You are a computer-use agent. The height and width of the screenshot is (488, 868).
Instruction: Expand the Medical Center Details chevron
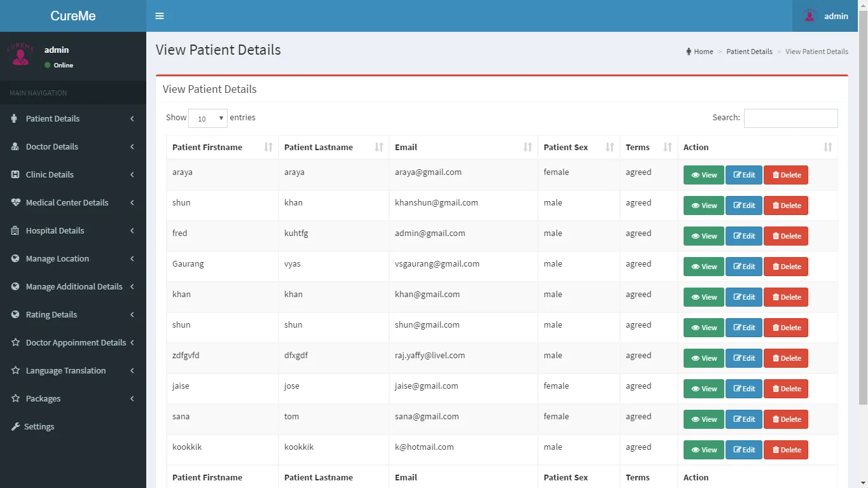click(x=132, y=202)
